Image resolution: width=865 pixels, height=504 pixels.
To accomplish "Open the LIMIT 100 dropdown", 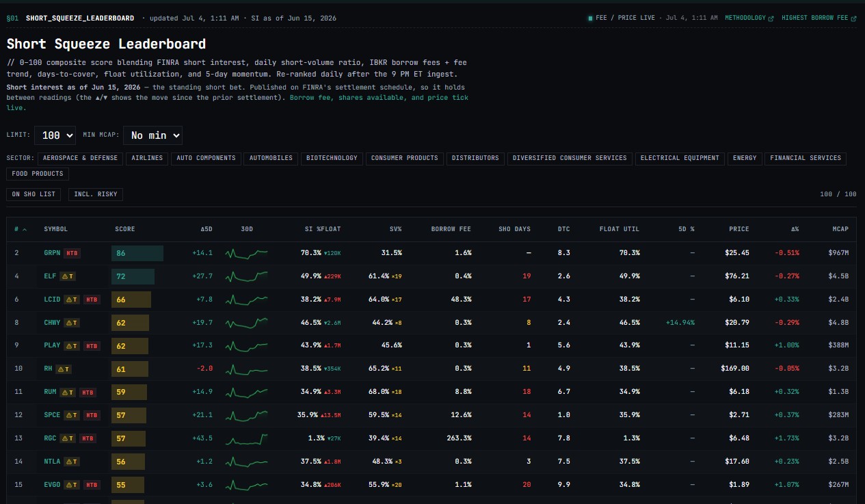I will [x=55, y=135].
